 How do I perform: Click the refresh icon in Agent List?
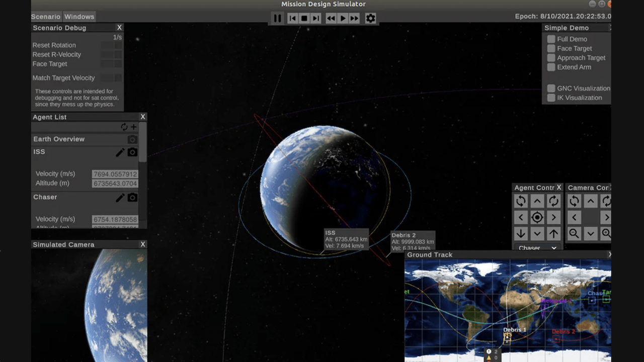pyautogui.click(x=124, y=127)
